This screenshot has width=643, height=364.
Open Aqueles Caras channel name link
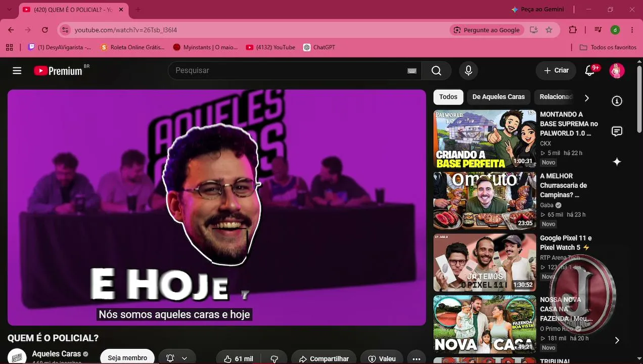click(57, 354)
